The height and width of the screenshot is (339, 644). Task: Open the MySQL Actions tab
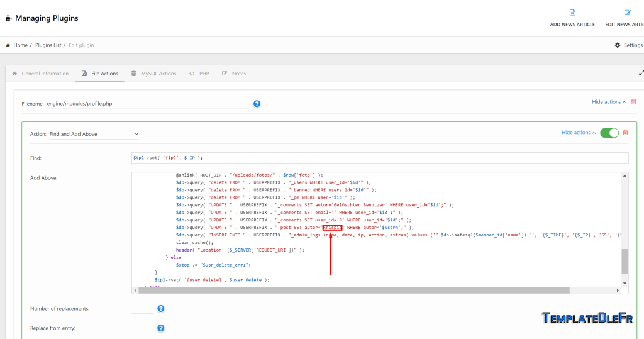153,74
